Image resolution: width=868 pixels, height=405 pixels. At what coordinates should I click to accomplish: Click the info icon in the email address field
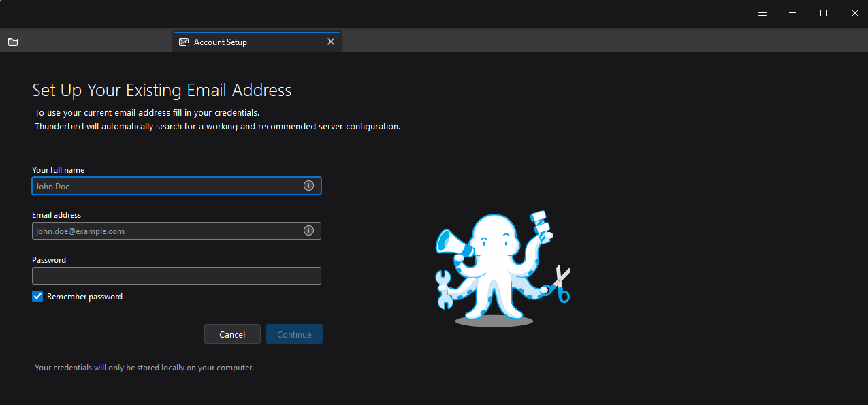[308, 230]
